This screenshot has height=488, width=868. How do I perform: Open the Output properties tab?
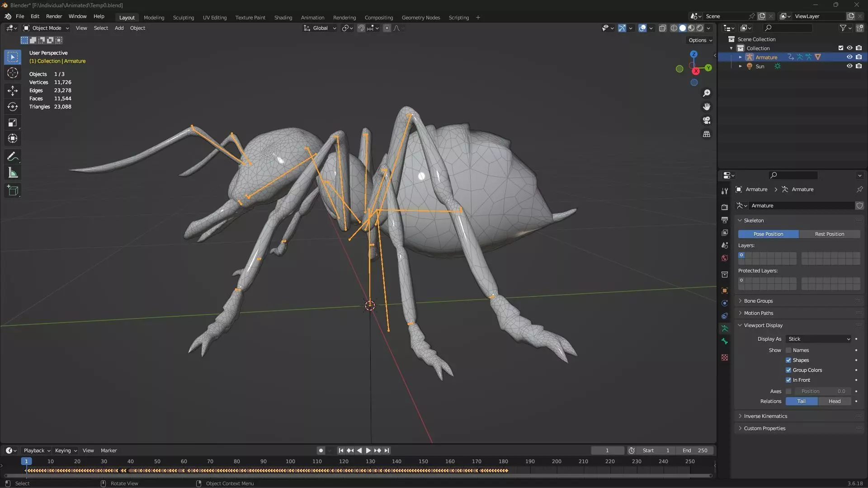[x=725, y=220]
